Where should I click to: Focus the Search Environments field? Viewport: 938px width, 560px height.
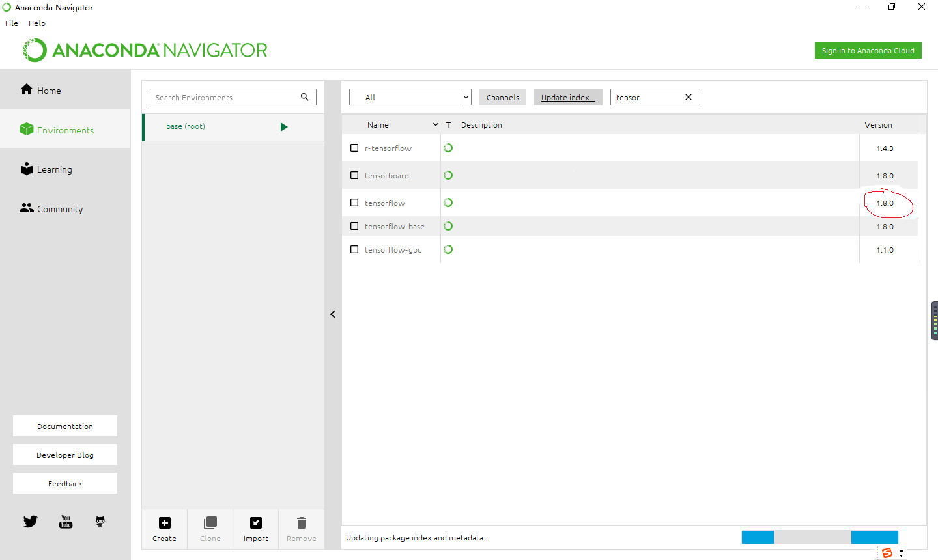tap(233, 97)
